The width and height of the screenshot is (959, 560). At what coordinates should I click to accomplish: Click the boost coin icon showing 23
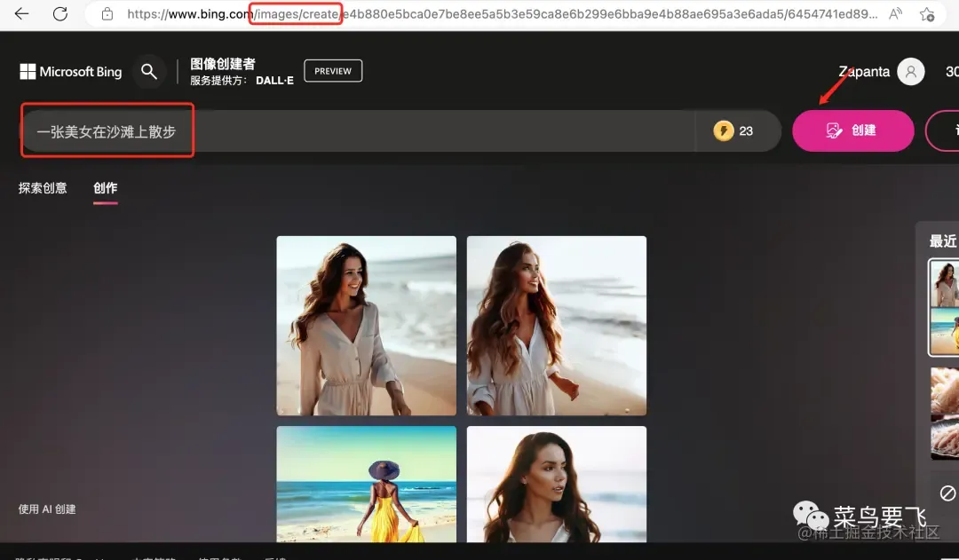pyautogui.click(x=724, y=130)
